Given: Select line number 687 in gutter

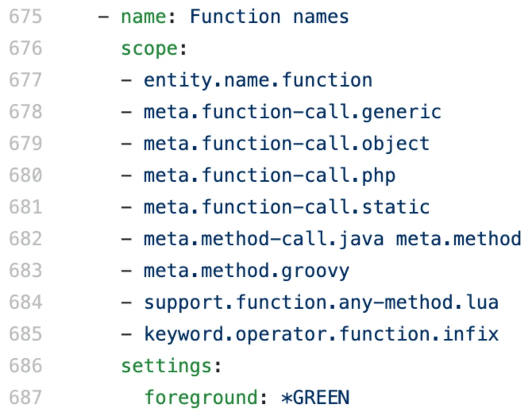Looking at the screenshot, I should coord(25,398).
